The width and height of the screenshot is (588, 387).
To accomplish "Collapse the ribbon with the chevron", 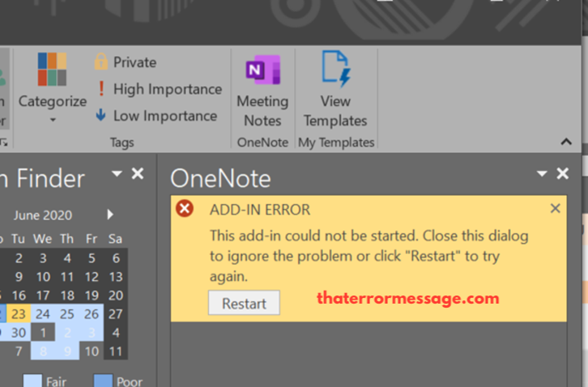I will coord(566,142).
